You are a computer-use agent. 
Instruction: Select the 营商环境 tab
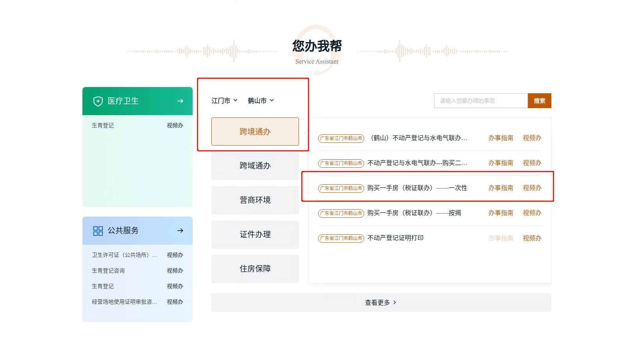tap(255, 200)
